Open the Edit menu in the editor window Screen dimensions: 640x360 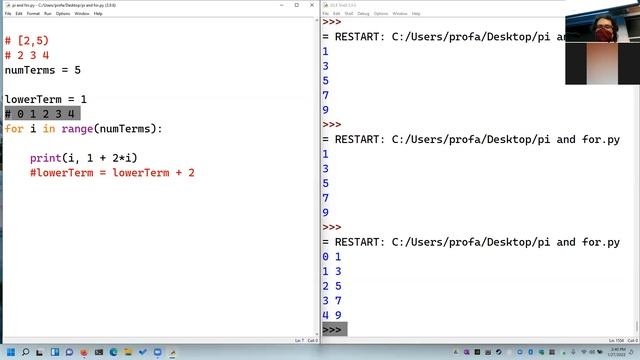pyautogui.click(x=19, y=13)
